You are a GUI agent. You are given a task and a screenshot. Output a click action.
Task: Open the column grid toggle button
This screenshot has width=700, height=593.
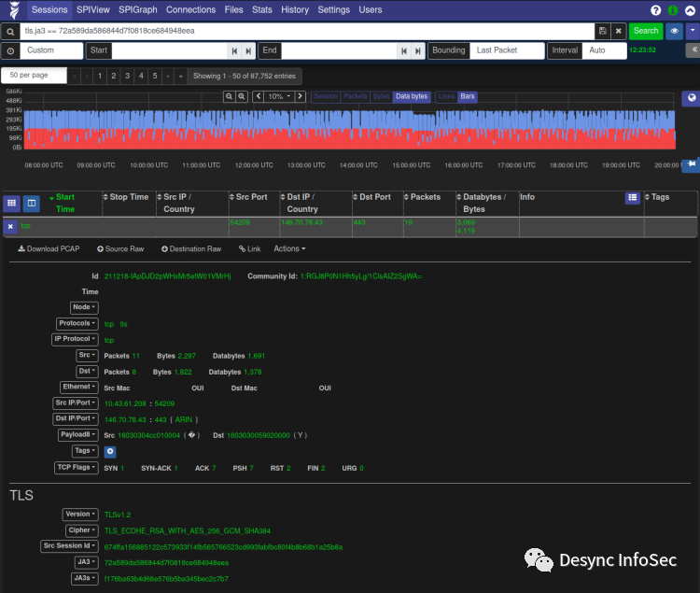tap(11, 204)
